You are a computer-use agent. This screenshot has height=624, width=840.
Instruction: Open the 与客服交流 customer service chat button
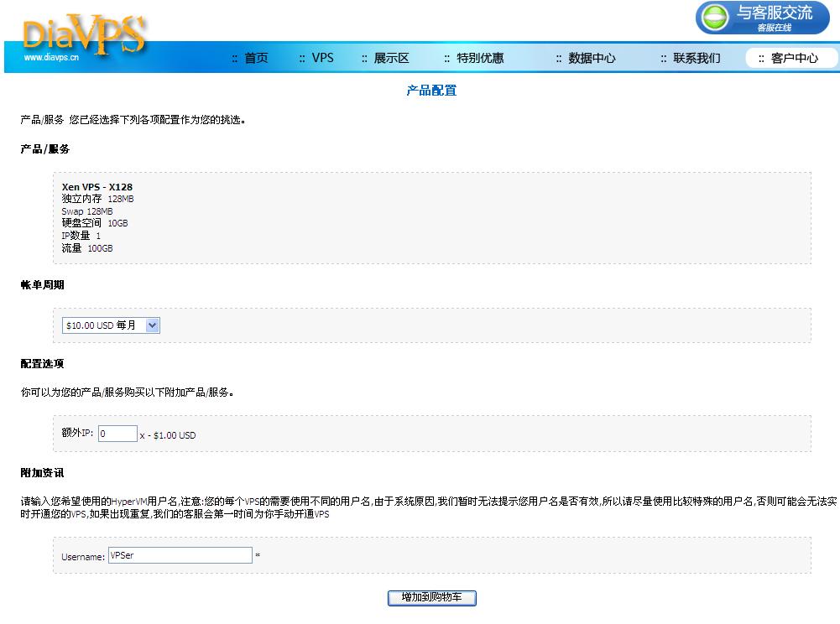[x=762, y=18]
